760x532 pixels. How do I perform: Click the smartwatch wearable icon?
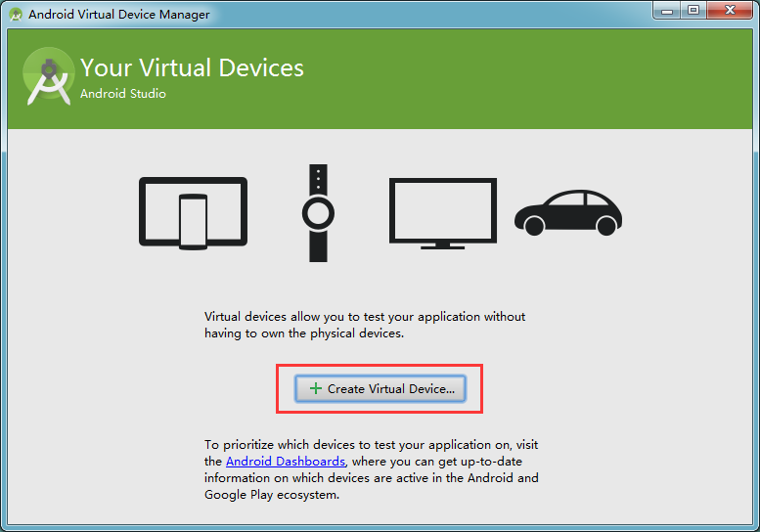(x=317, y=213)
